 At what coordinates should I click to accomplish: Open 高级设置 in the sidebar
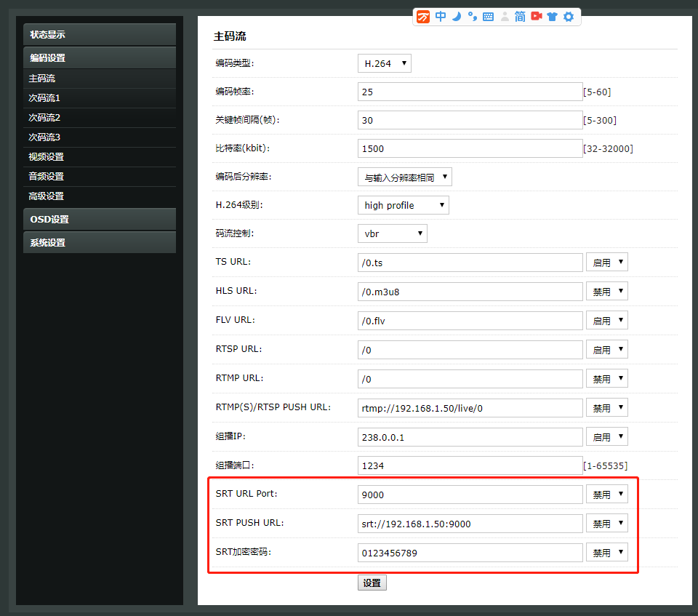[x=100, y=196]
